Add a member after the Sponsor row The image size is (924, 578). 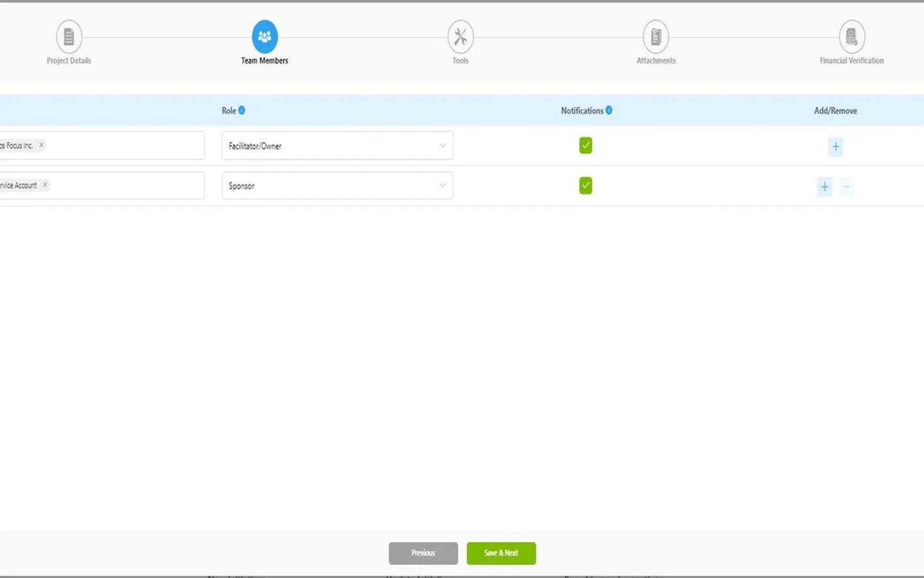point(825,187)
